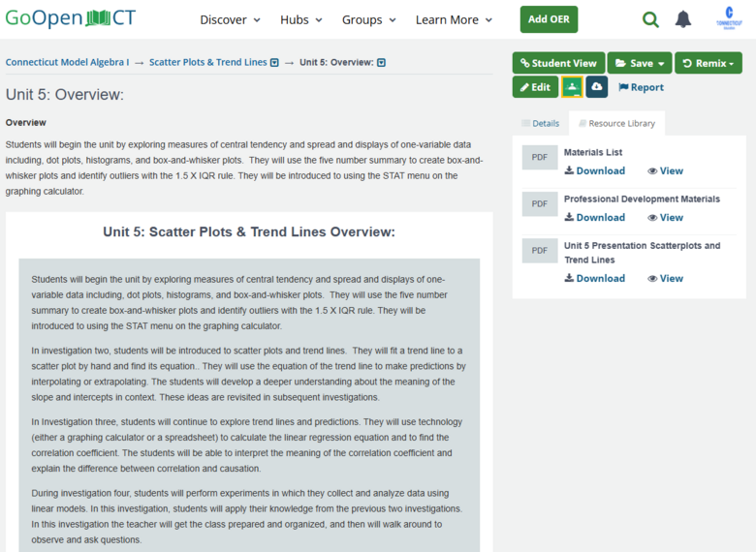This screenshot has height=552, width=756.
Task: Open notifications bell icon
Action: tap(682, 19)
